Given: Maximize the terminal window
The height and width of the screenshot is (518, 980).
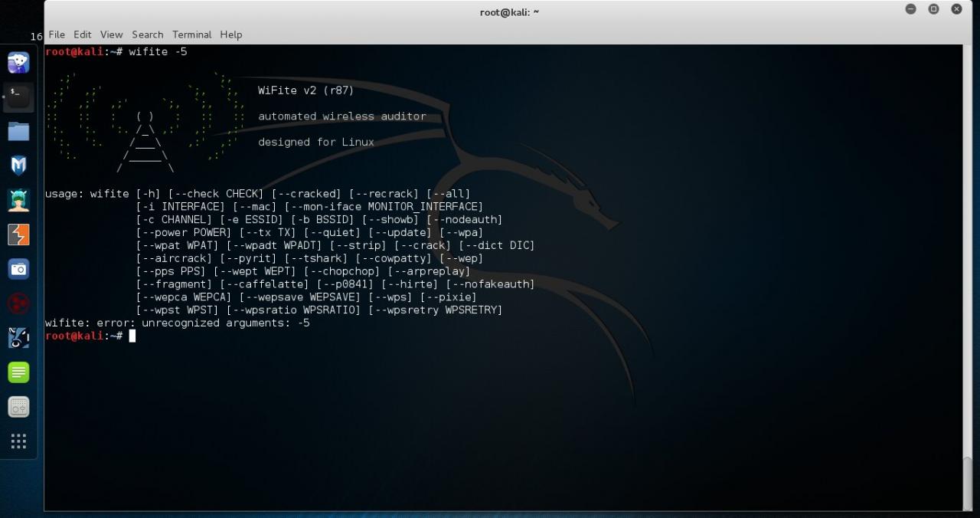Looking at the screenshot, I should pyautogui.click(x=933, y=9).
